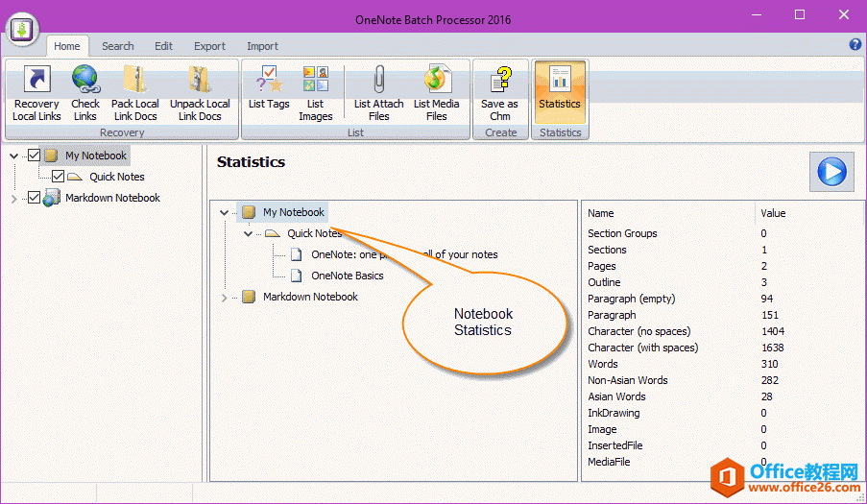867x504 pixels.
Task: Go to the Import tab
Action: click(x=262, y=46)
